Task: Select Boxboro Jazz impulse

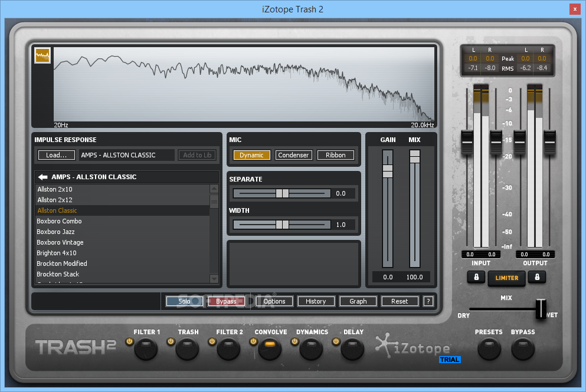Action: [x=122, y=232]
